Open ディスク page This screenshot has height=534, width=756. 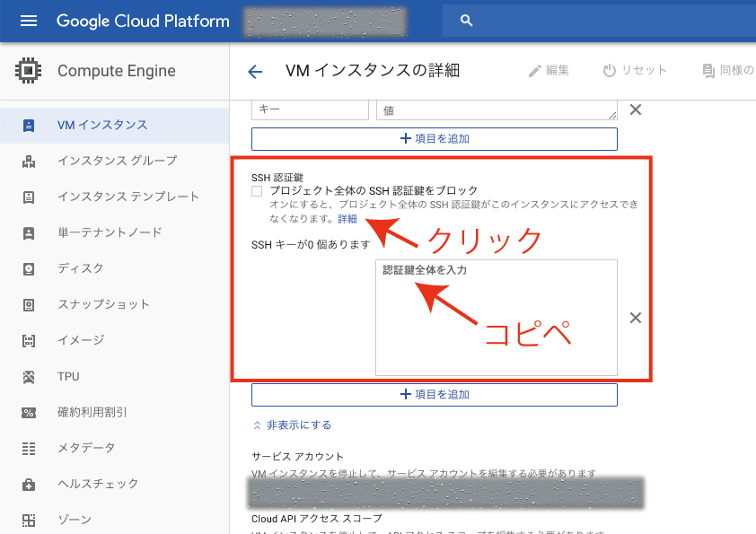tap(114, 269)
